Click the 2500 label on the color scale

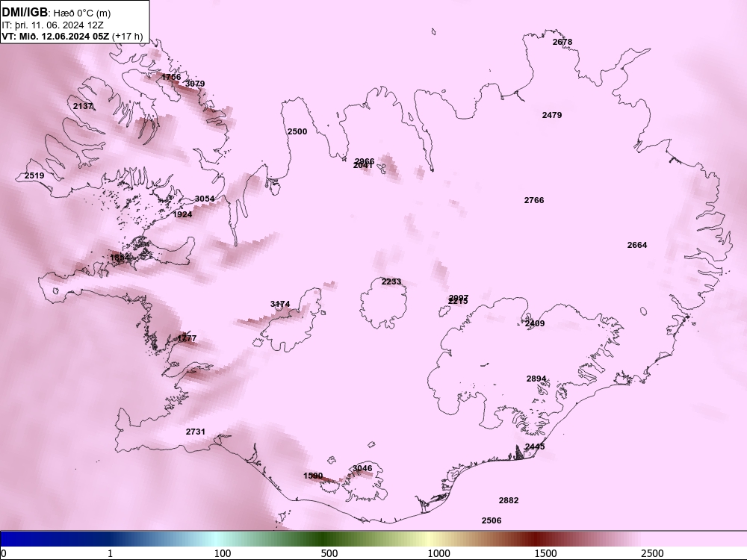point(652,553)
